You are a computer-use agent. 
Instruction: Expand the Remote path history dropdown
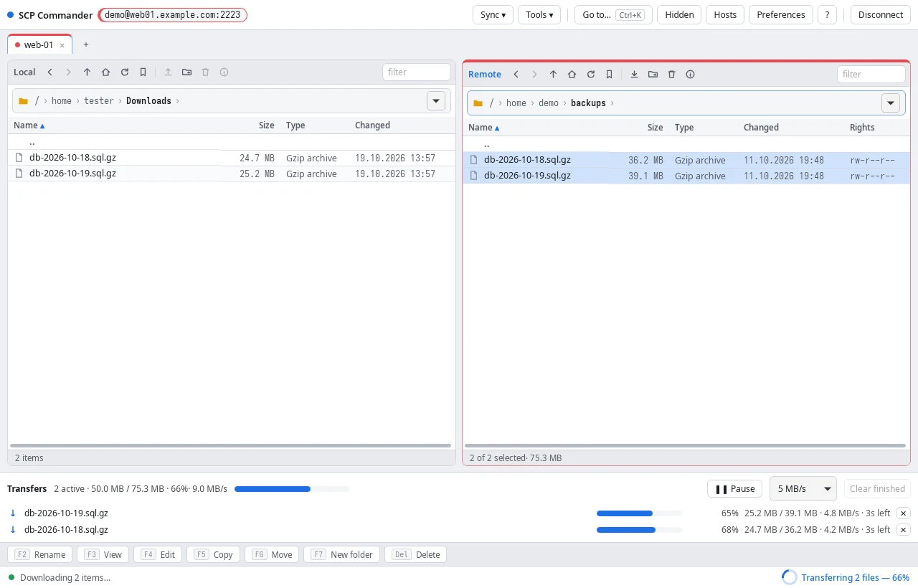(x=891, y=103)
